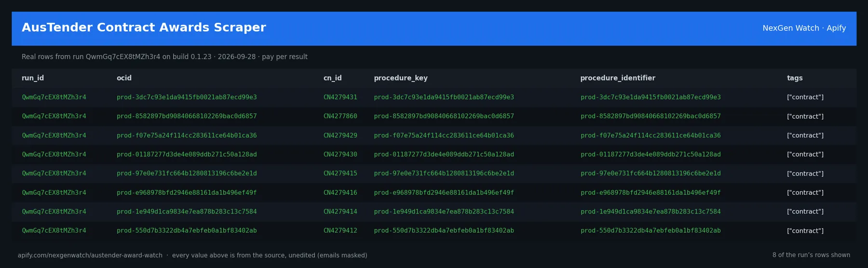Pick procedure_identifier value in the CN4279412 row
Viewport: 868px width, 268px height.
pyautogui.click(x=651, y=231)
